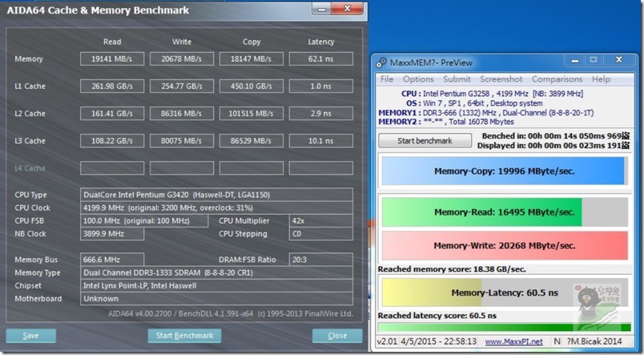
Task: Click the MEMORY1 DDR3-666 line
Action: 486,112
